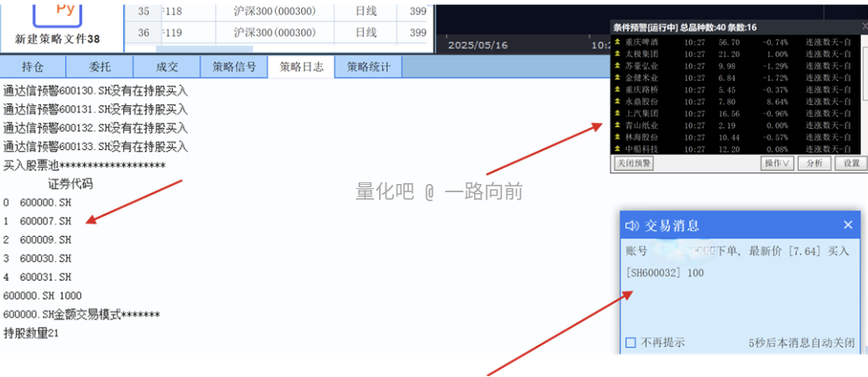Select the 成交 tab
The width and height of the screenshot is (868, 377).
[x=167, y=67]
